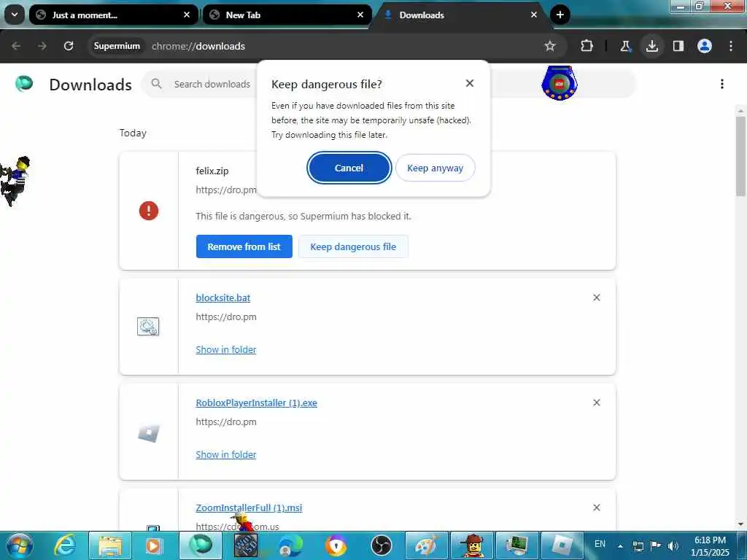747x560 pixels.
Task: Bookmark this page with star icon
Action: point(550,46)
